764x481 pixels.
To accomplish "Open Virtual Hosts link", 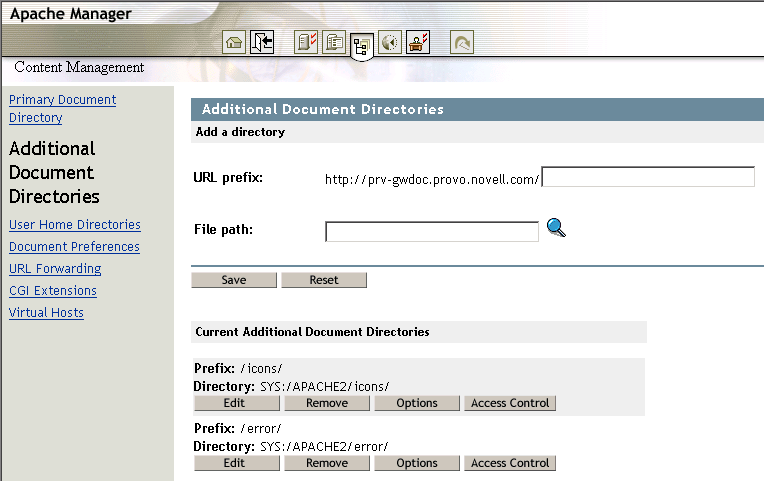I will point(46,313).
